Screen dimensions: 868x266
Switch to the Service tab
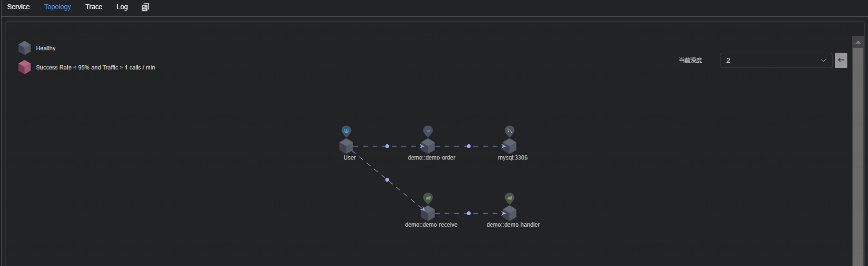tap(18, 7)
